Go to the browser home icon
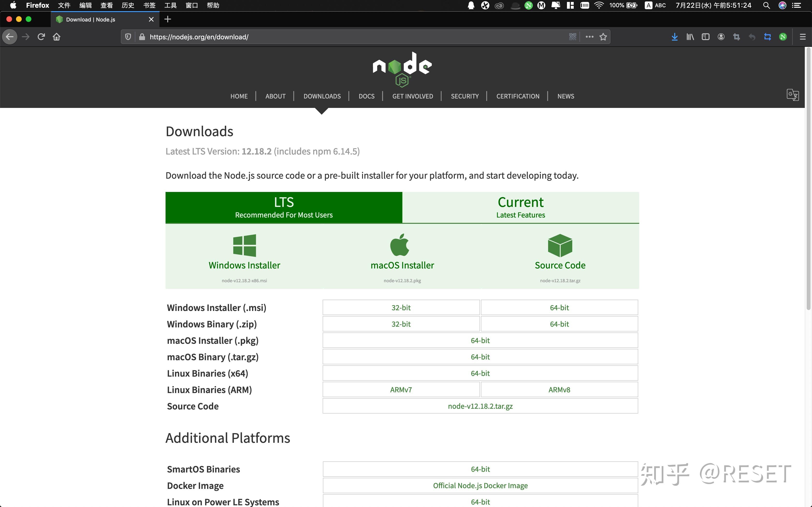The height and width of the screenshot is (507, 812). click(x=56, y=37)
